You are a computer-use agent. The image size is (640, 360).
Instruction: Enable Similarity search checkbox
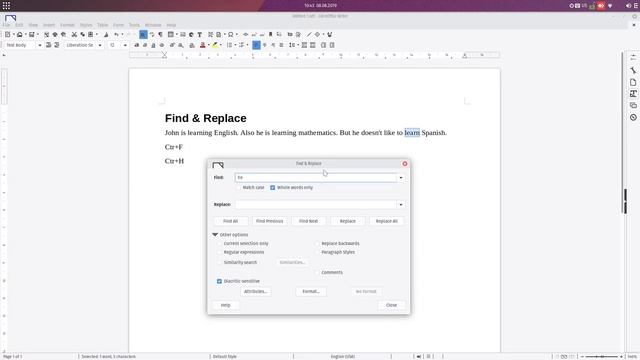coord(219,262)
